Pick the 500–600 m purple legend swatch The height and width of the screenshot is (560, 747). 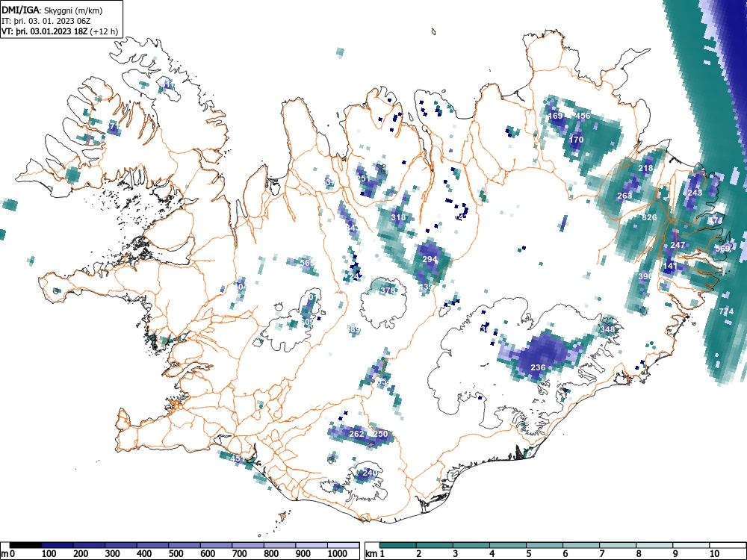(185, 545)
